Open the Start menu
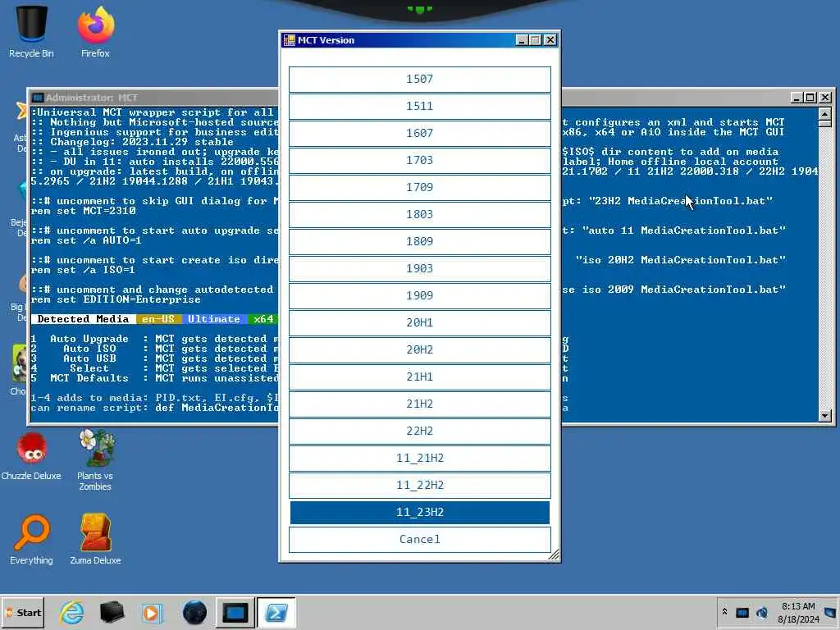Image resolution: width=840 pixels, height=630 pixels. 22,612
